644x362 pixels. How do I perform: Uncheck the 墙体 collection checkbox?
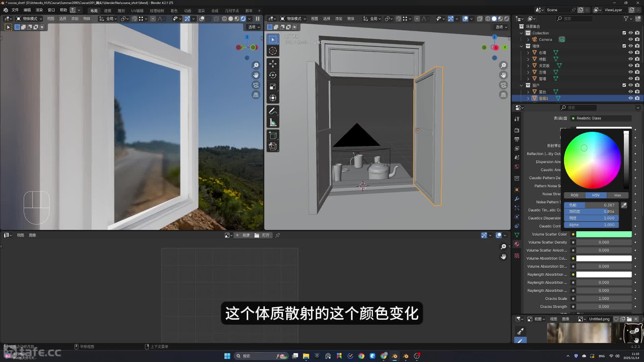(624, 46)
